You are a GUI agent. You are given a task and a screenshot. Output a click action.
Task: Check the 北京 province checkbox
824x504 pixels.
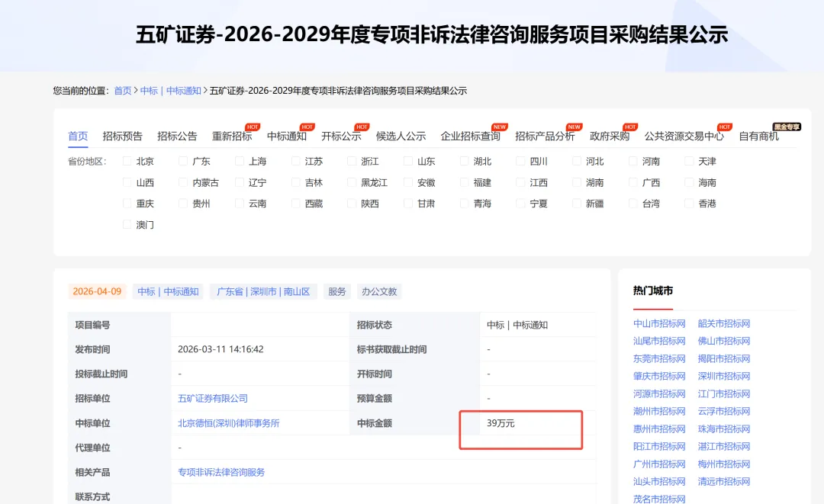click(x=127, y=161)
